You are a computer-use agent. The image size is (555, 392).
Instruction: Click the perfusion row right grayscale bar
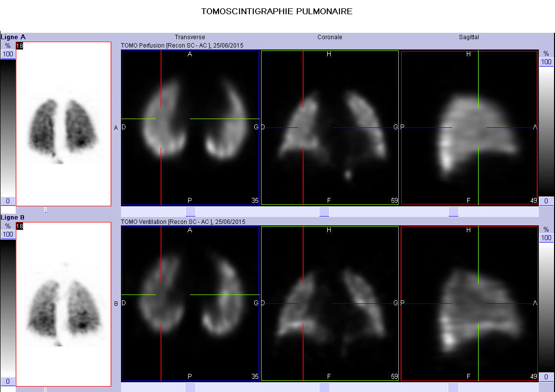pos(546,132)
